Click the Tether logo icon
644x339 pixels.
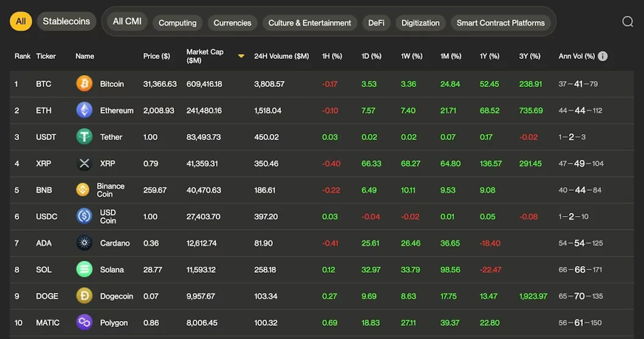click(84, 137)
